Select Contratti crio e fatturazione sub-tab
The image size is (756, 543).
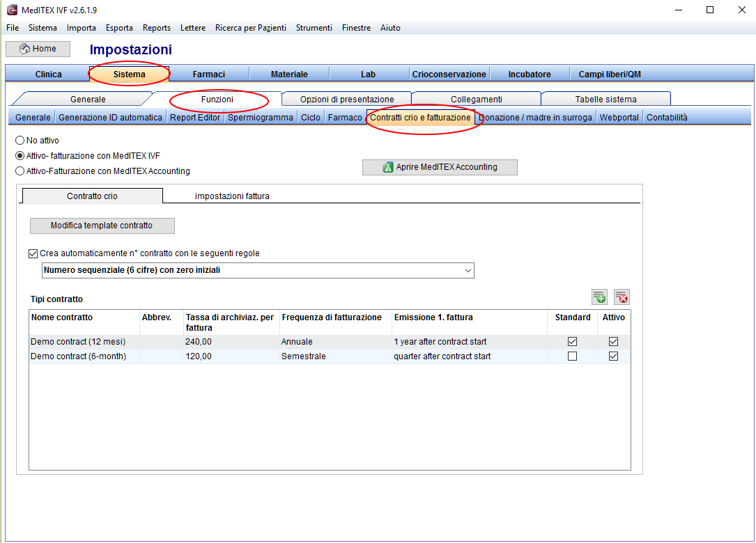[420, 118]
